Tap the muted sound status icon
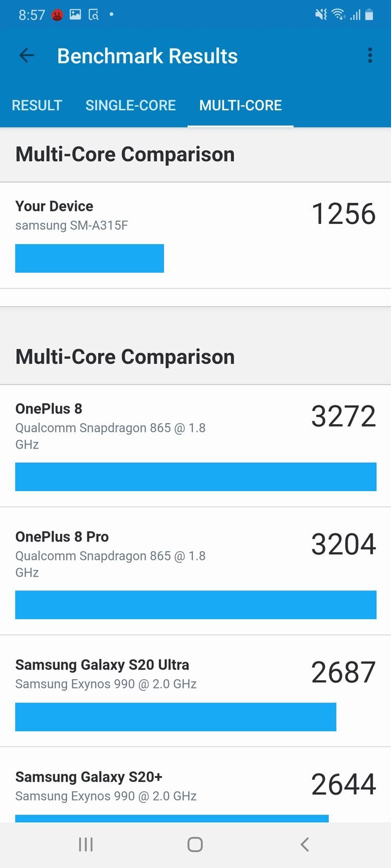Viewport: 391px width, 868px height. click(321, 14)
